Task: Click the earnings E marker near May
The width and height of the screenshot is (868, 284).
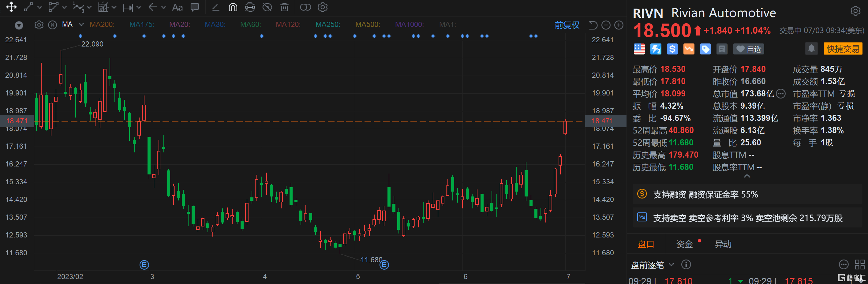Action: click(x=384, y=265)
